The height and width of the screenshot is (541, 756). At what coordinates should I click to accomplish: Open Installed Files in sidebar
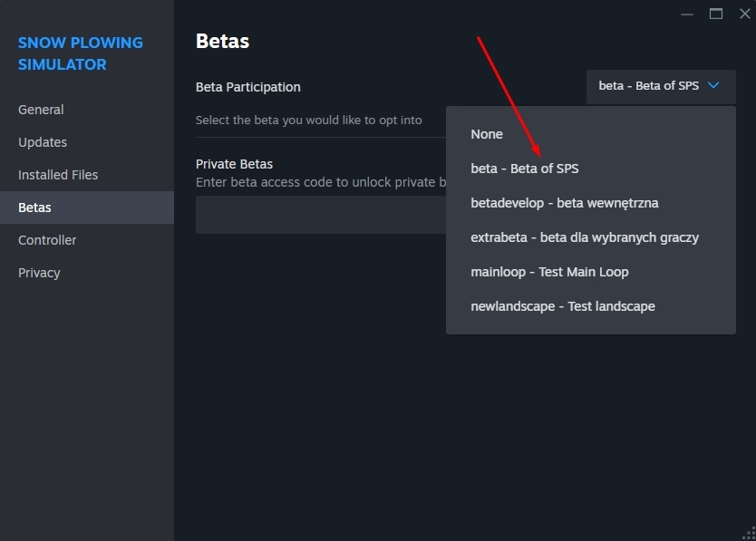coord(58,175)
